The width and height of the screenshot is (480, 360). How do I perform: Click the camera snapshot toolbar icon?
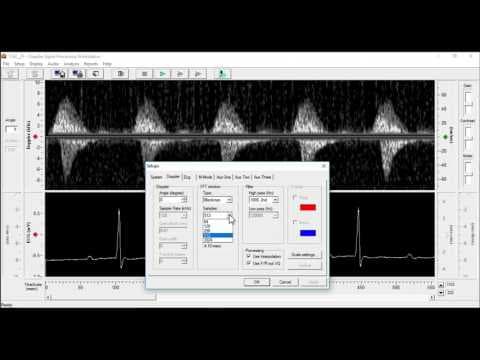coord(120,74)
